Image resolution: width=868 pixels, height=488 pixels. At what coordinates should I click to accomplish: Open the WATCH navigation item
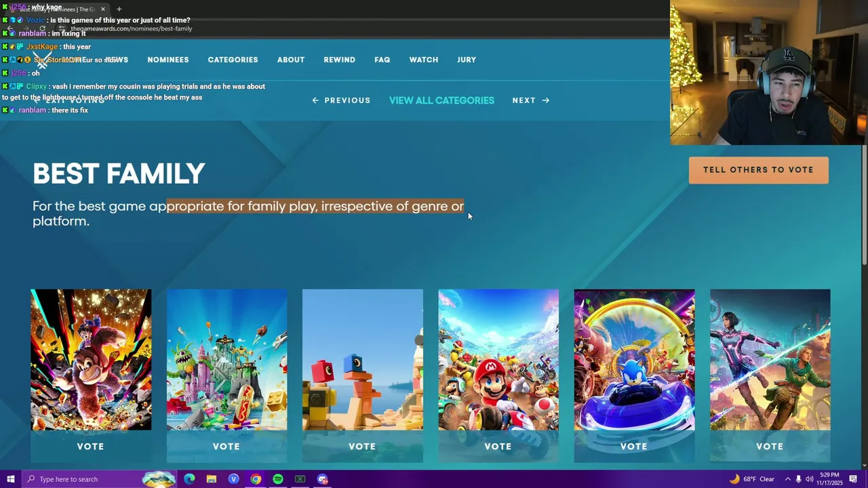[424, 60]
